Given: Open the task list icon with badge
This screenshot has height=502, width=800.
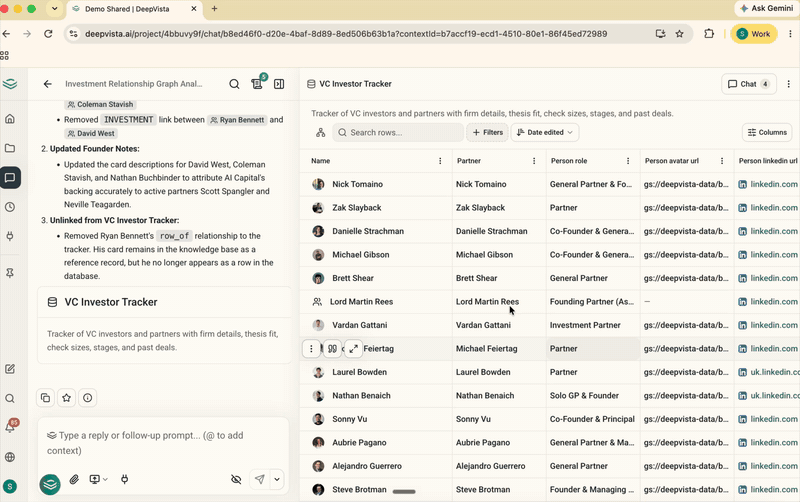Looking at the screenshot, I should (258, 83).
